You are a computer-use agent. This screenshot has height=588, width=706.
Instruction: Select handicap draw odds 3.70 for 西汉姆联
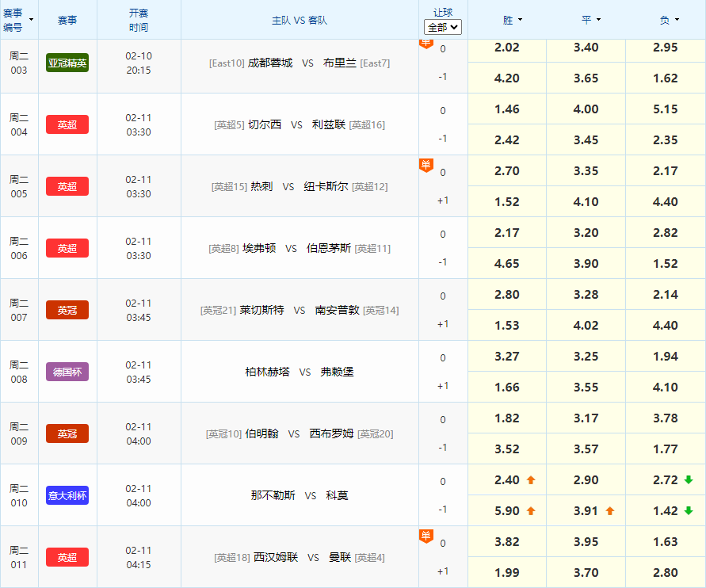[x=586, y=573]
